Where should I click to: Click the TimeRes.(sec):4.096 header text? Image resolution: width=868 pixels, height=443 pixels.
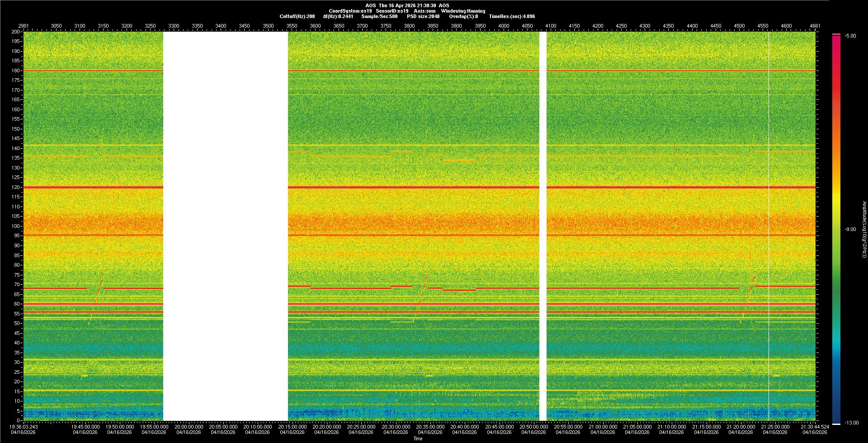tap(512, 16)
